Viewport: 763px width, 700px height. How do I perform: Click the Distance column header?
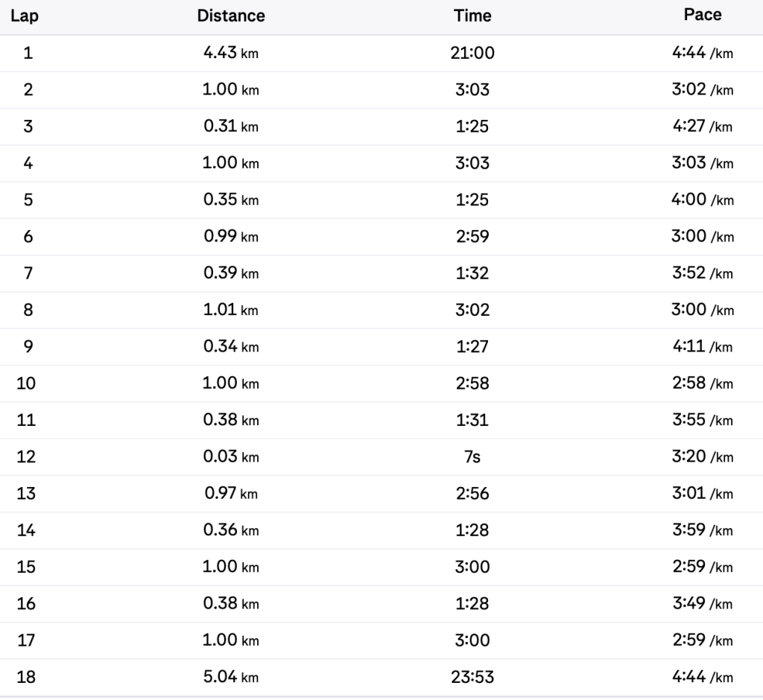pyautogui.click(x=231, y=16)
